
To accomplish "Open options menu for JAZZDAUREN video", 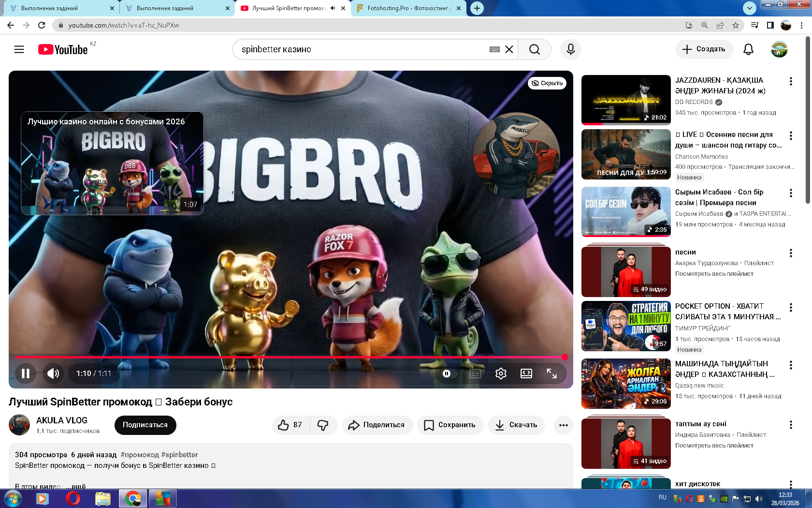I will (x=791, y=81).
